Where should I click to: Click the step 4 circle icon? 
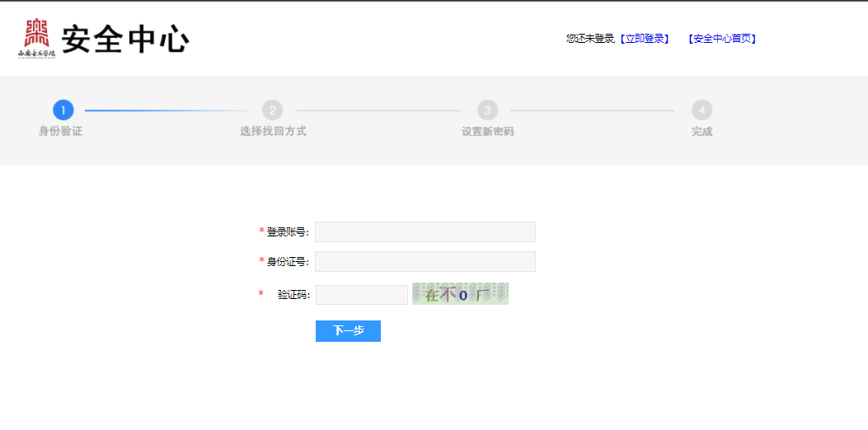point(701,110)
